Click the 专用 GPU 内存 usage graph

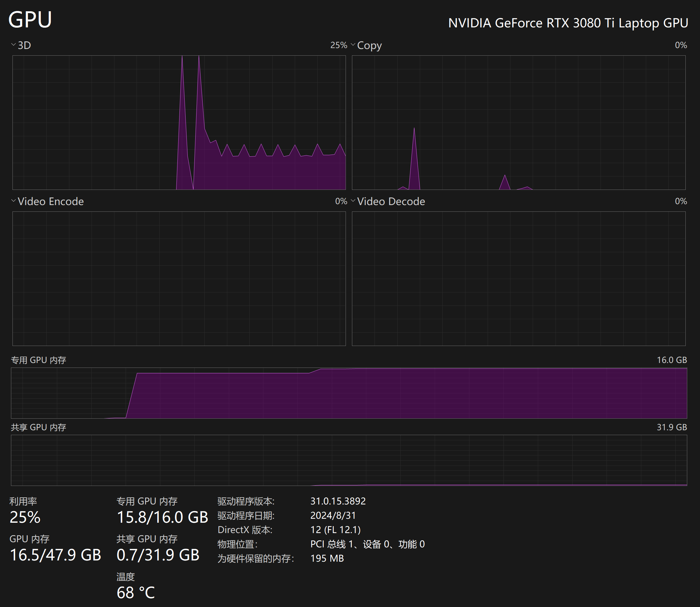click(349, 393)
